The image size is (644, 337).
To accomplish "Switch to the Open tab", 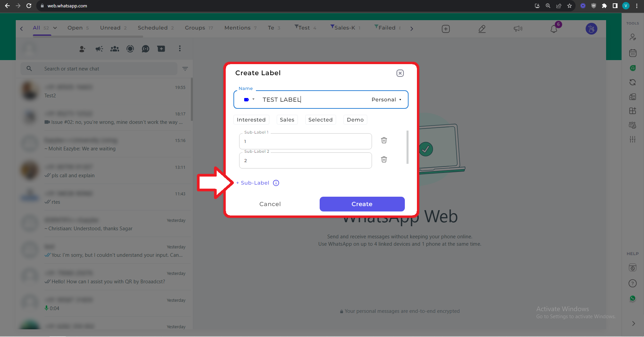I will click(x=78, y=28).
